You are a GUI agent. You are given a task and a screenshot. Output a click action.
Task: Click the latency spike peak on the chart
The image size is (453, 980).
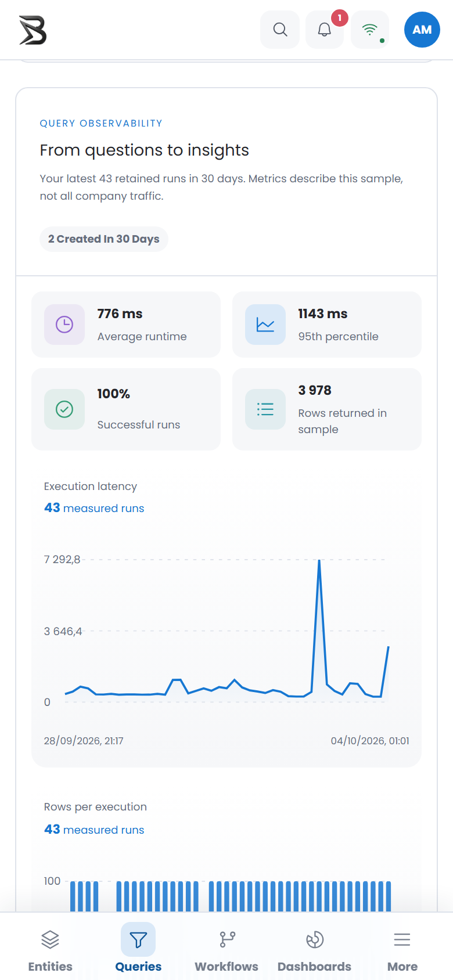(319, 560)
